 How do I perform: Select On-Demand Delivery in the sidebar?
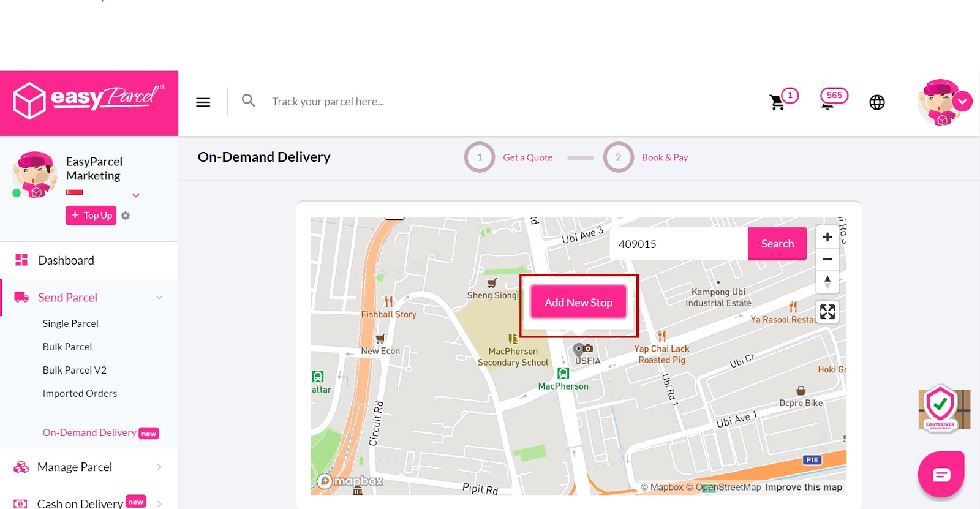tap(89, 432)
